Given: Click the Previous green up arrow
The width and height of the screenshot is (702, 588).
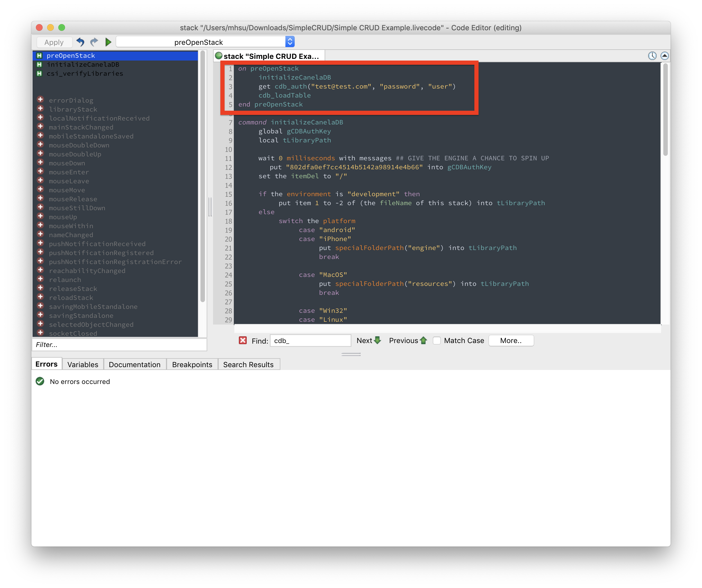Looking at the screenshot, I should click(424, 341).
